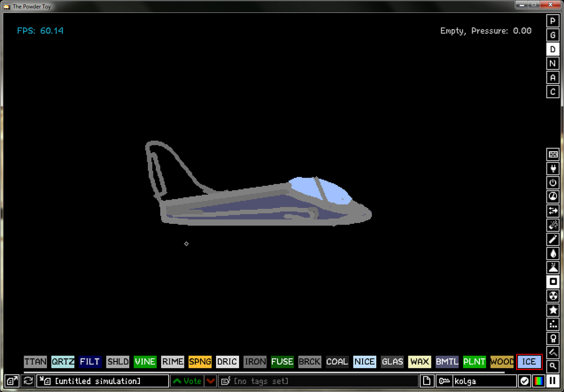Select the TTAN element
Image resolution: width=564 pixels, height=392 pixels.
pyautogui.click(x=35, y=362)
